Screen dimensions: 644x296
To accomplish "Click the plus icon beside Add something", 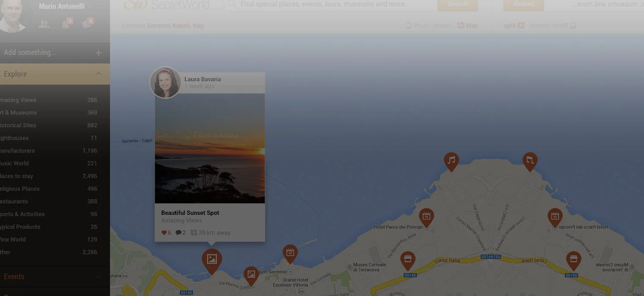I will [x=99, y=53].
